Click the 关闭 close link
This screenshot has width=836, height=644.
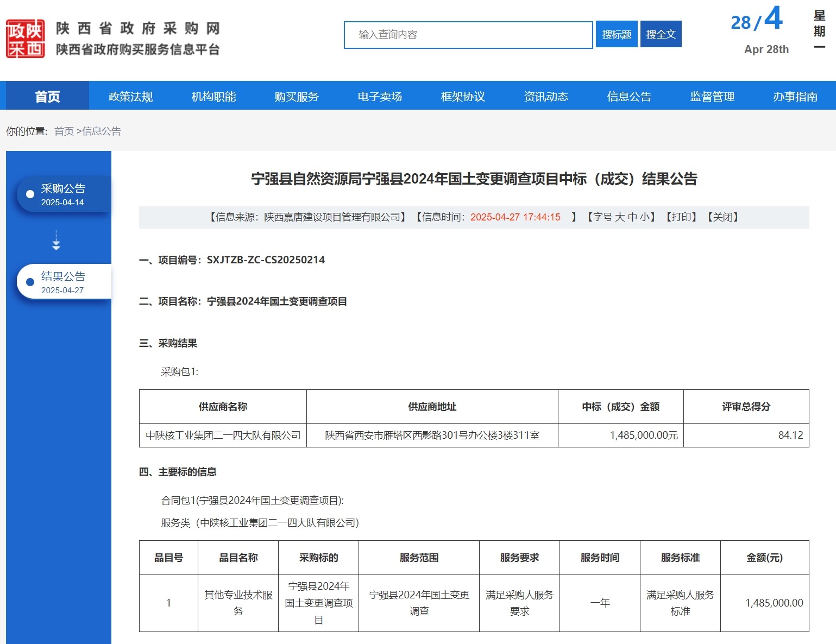coord(723,217)
